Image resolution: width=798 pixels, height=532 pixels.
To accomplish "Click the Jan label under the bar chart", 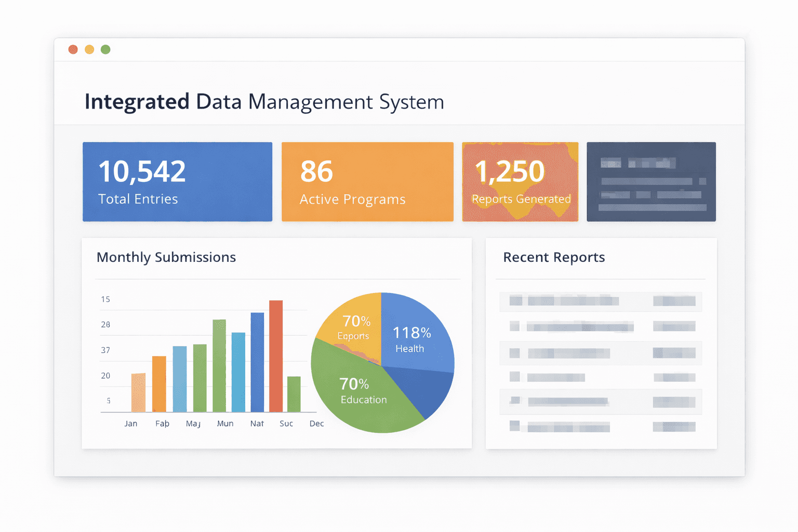I will 130,423.
